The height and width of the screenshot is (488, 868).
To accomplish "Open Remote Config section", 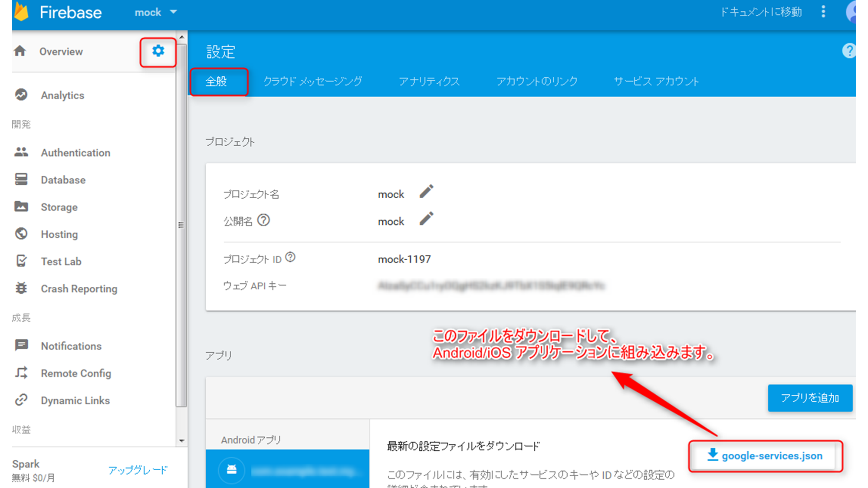I will tap(76, 373).
